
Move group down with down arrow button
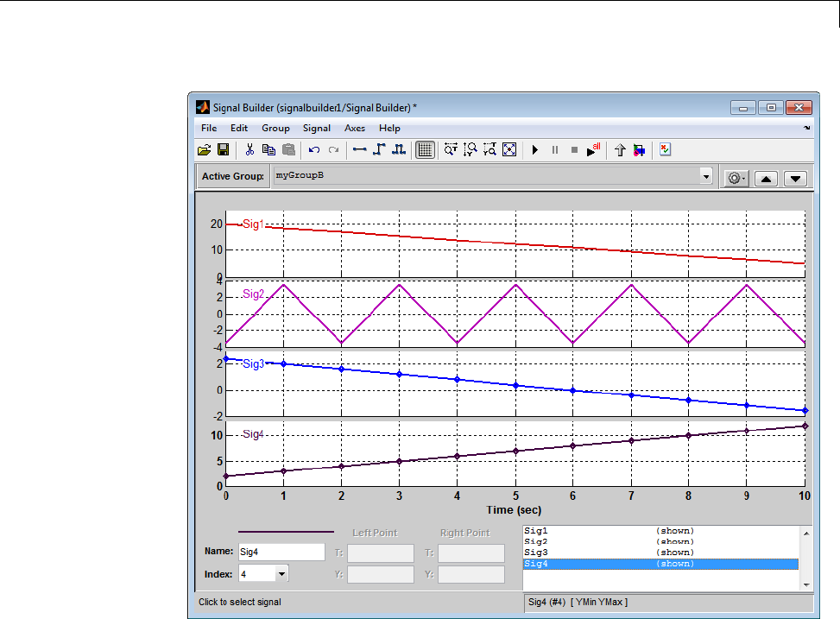[794, 178]
